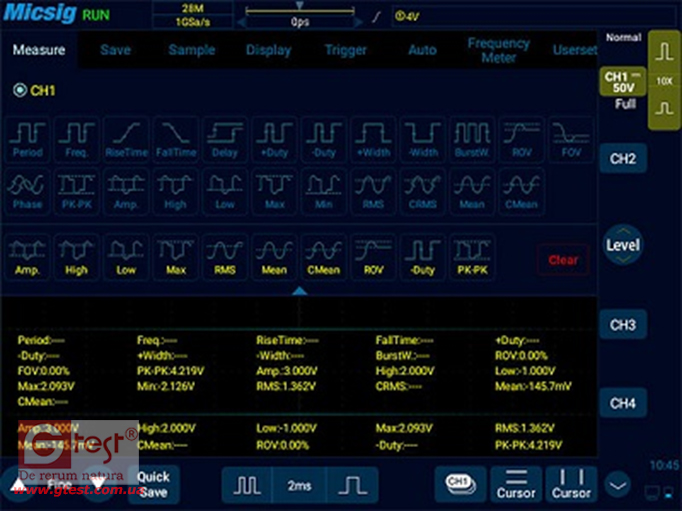Select the CRMS measurement icon
682x511 pixels.
pos(423,189)
